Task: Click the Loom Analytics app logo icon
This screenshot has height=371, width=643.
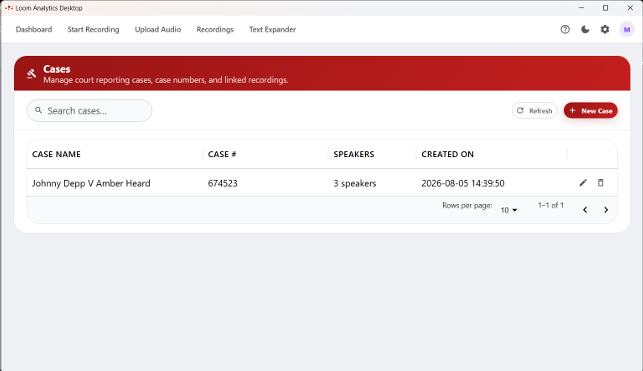Action: pyautogui.click(x=9, y=8)
